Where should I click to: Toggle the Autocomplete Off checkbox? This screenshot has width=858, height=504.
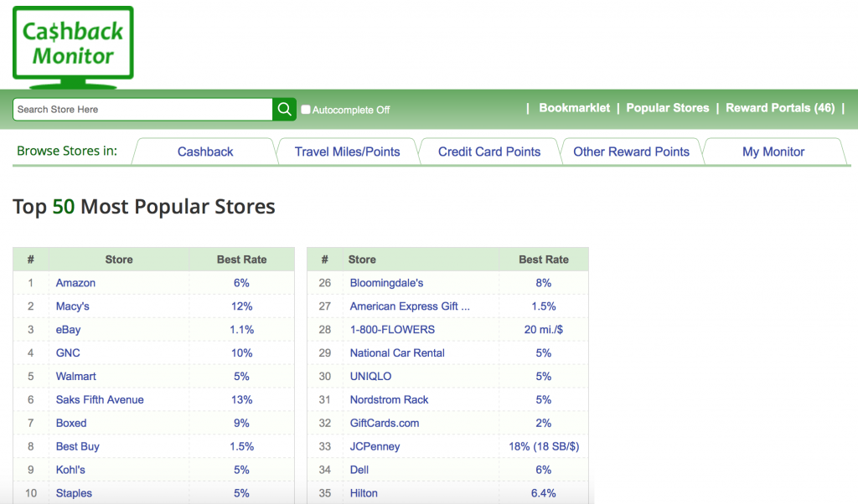306,110
